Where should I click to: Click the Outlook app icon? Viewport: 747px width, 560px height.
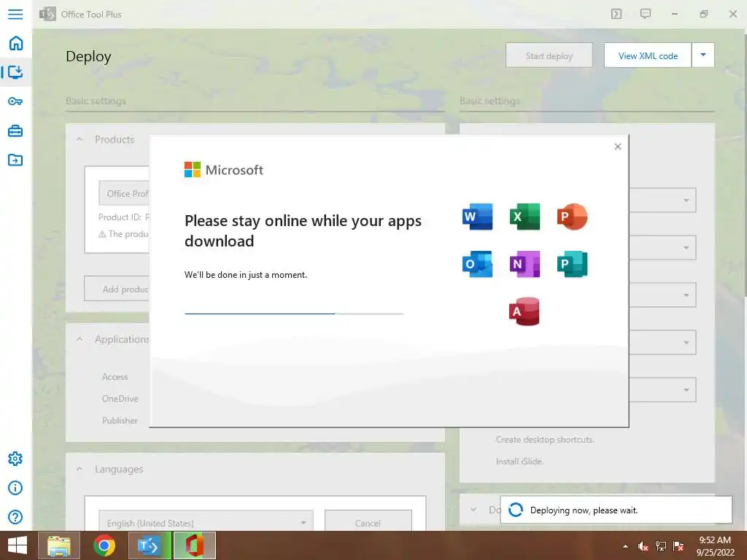(x=477, y=264)
